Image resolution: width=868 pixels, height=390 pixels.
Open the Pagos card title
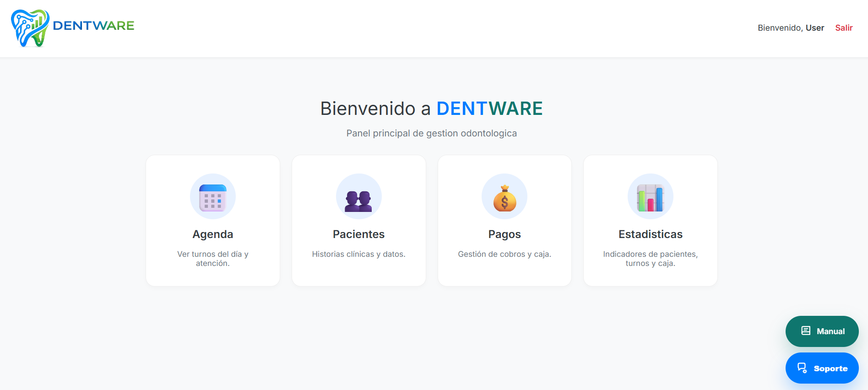pos(505,234)
